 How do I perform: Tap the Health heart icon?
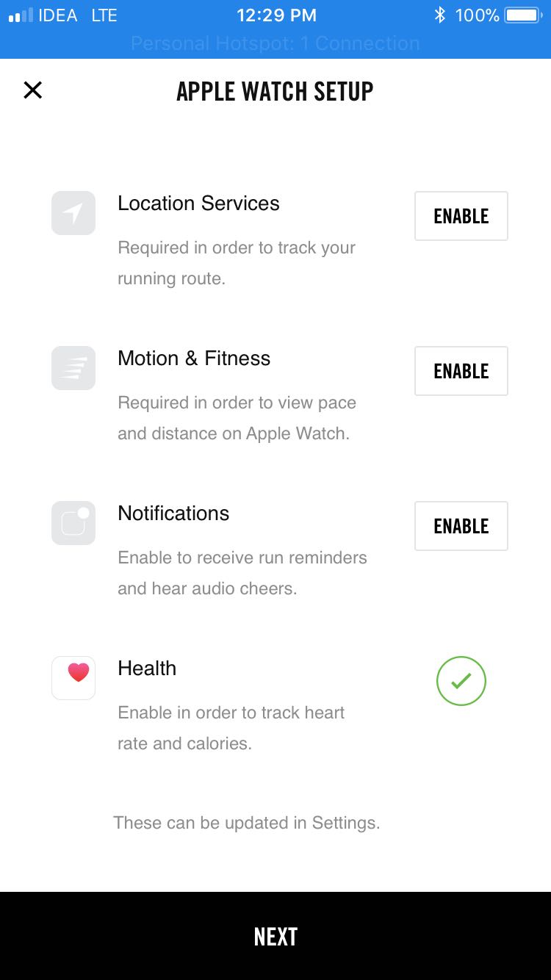click(x=73, y=677)
